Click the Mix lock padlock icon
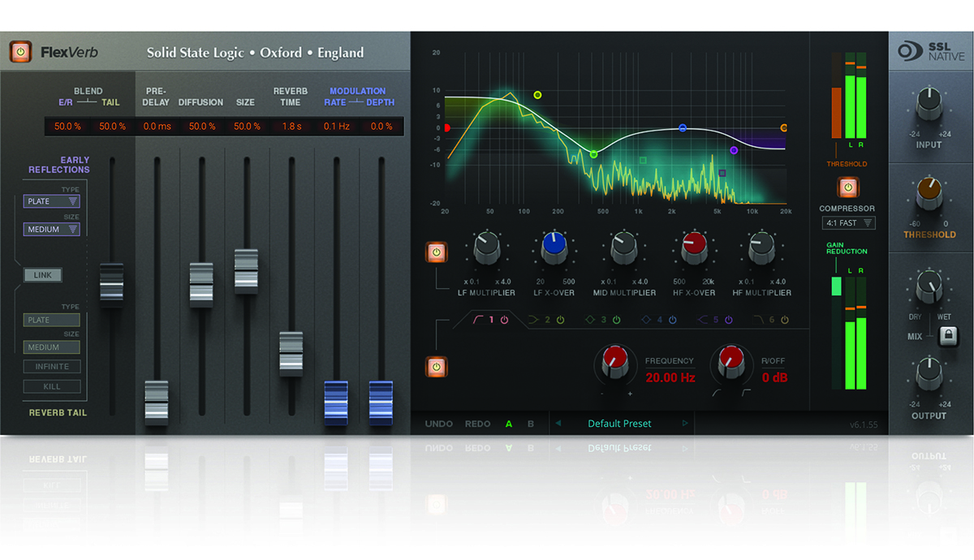This screenshot has width=974, height=560. click(x=948, y=336)
